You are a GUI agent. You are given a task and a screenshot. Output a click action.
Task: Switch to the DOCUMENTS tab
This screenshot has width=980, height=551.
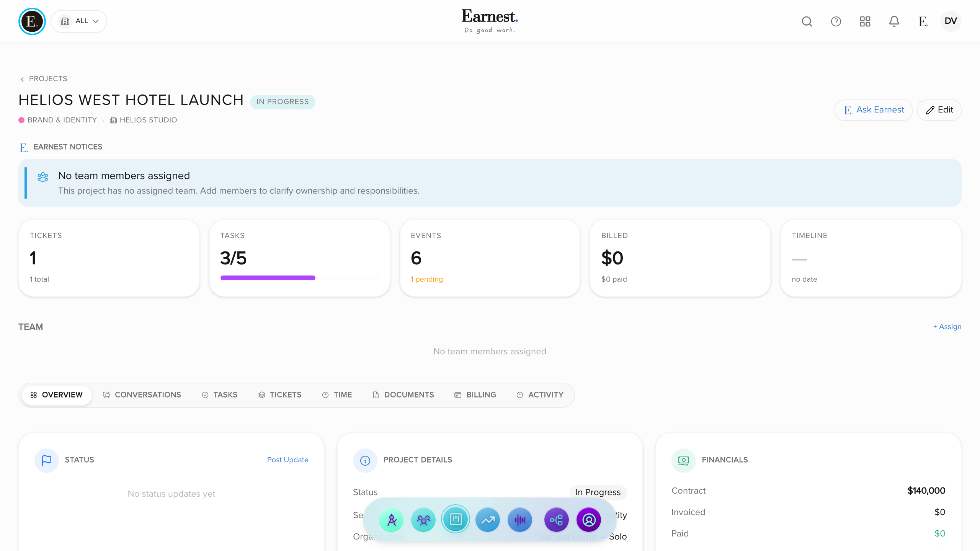(403, 395)
